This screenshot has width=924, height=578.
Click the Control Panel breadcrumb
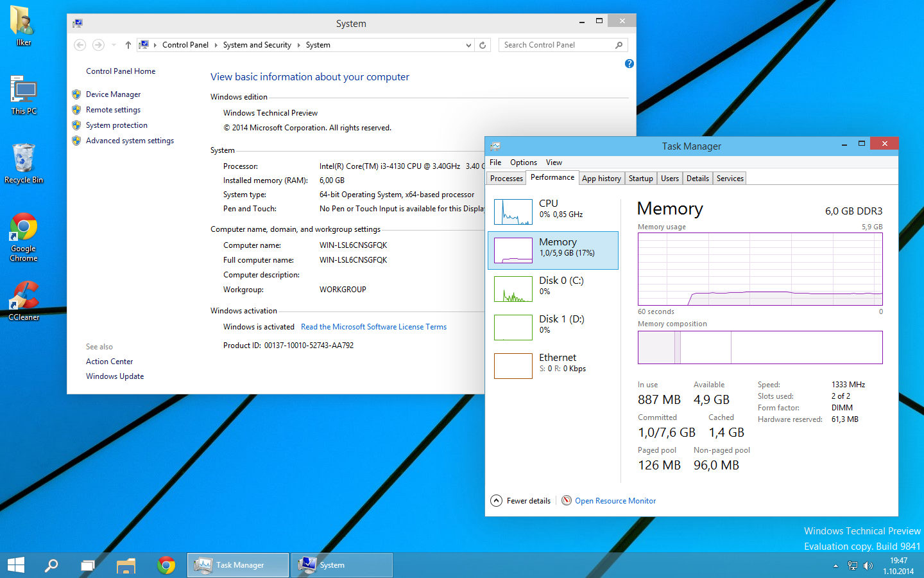click(185, 45)
